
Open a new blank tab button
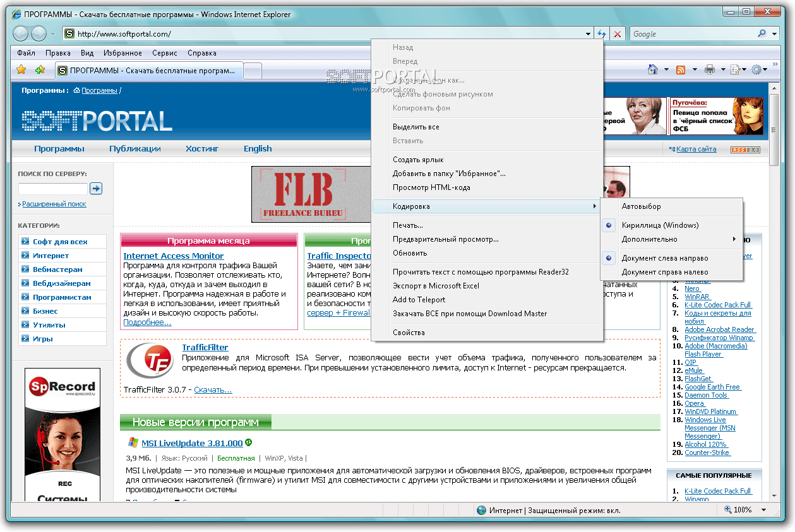[253, 71]
